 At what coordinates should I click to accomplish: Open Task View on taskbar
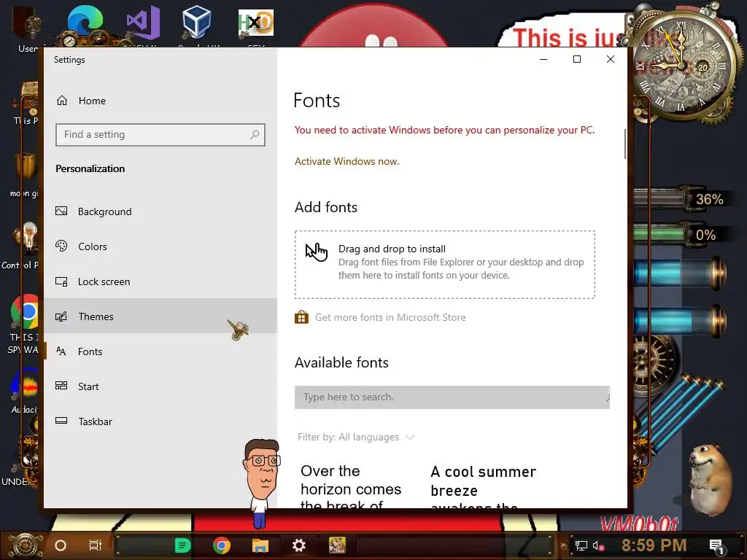pyautogui.click(x=96, y=545)
